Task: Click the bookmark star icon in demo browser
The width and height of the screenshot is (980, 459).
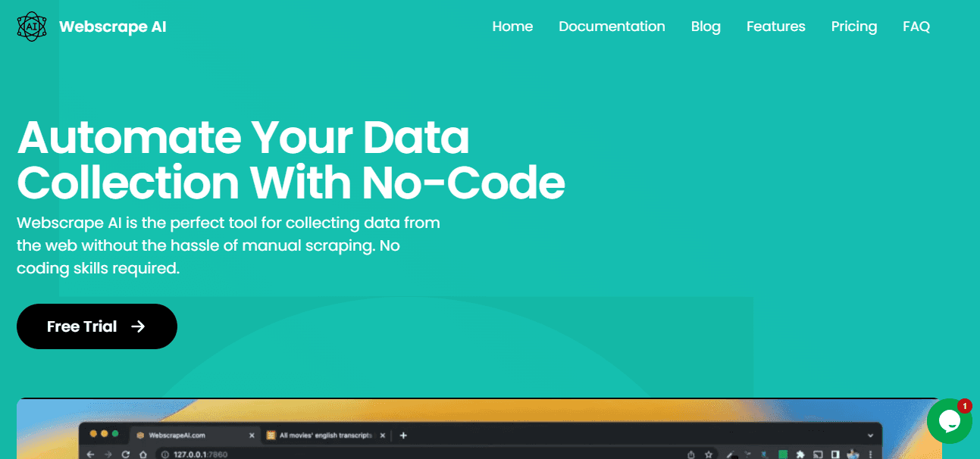Action: pos(708,454)
